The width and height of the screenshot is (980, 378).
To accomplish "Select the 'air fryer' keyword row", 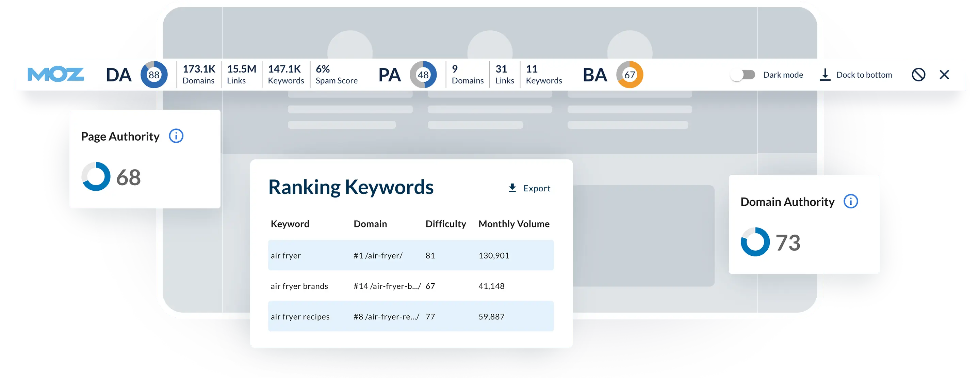I will tap(286, 255).
